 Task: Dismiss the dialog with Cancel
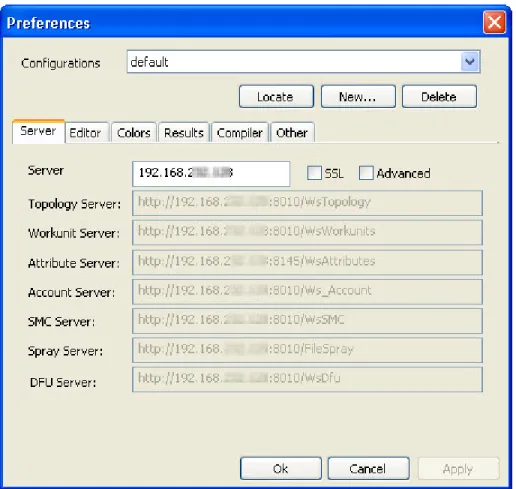(369, 468)
